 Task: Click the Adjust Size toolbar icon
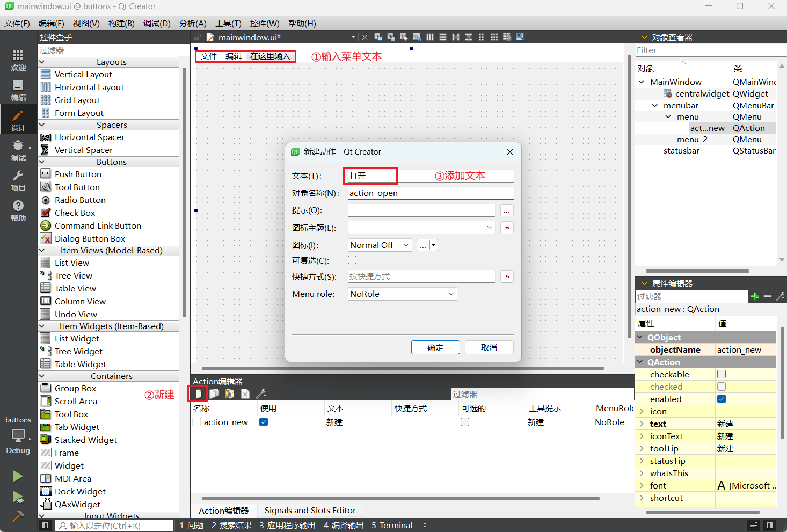pos(520,37)
